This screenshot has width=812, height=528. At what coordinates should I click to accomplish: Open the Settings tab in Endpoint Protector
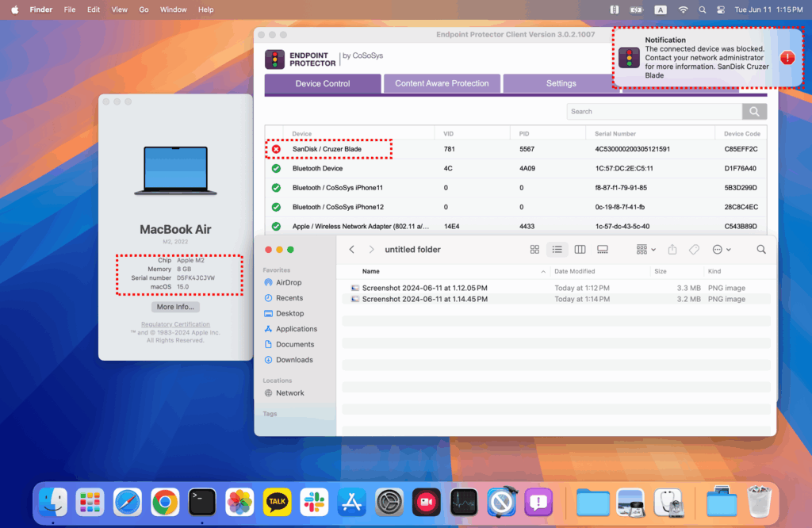point(561,83)
